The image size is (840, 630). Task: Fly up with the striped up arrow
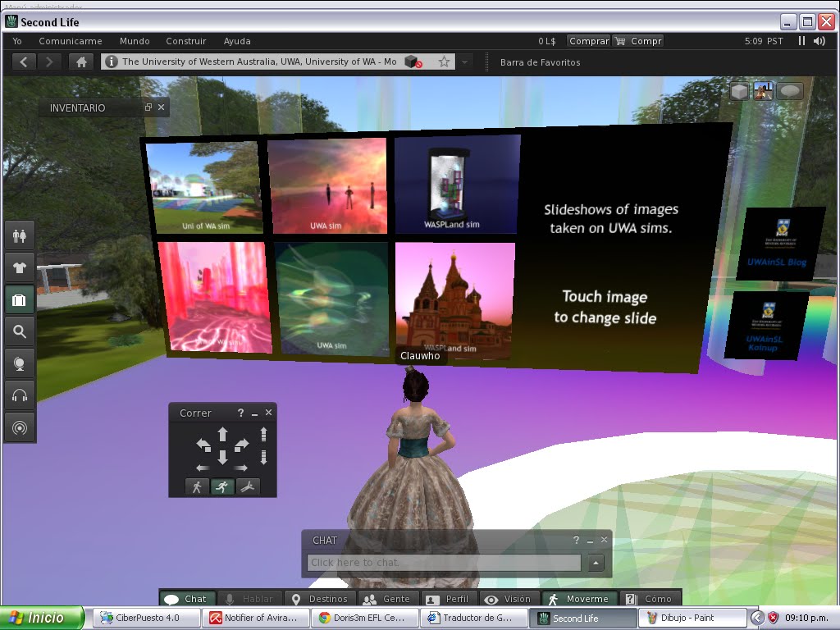click(263, 434)
